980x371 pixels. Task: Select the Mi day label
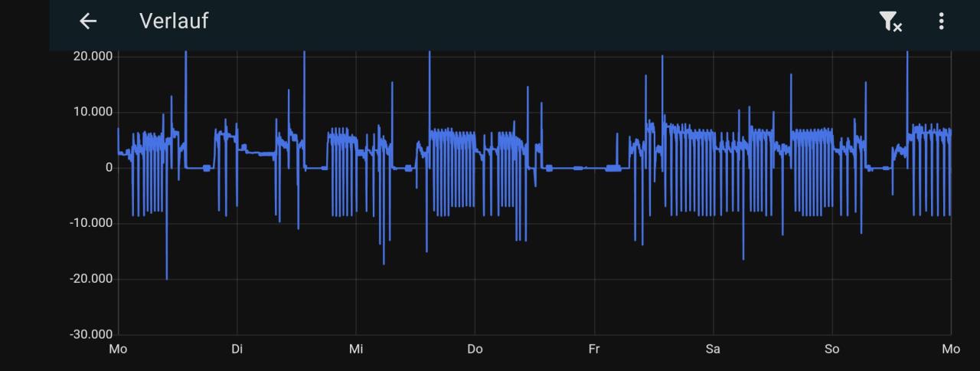[356, 350]
